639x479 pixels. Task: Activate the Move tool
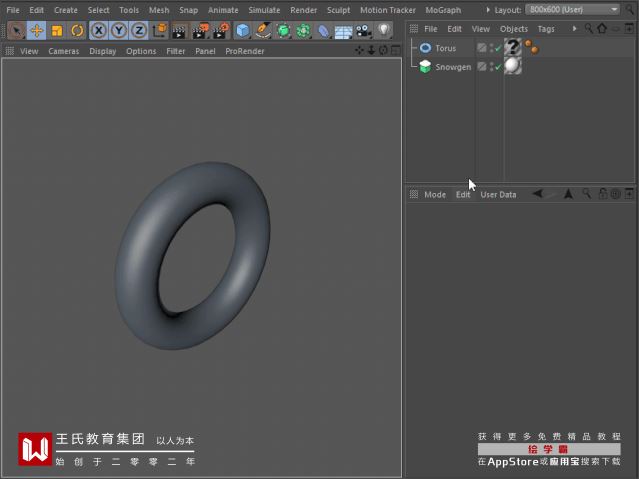coord(36,30)
